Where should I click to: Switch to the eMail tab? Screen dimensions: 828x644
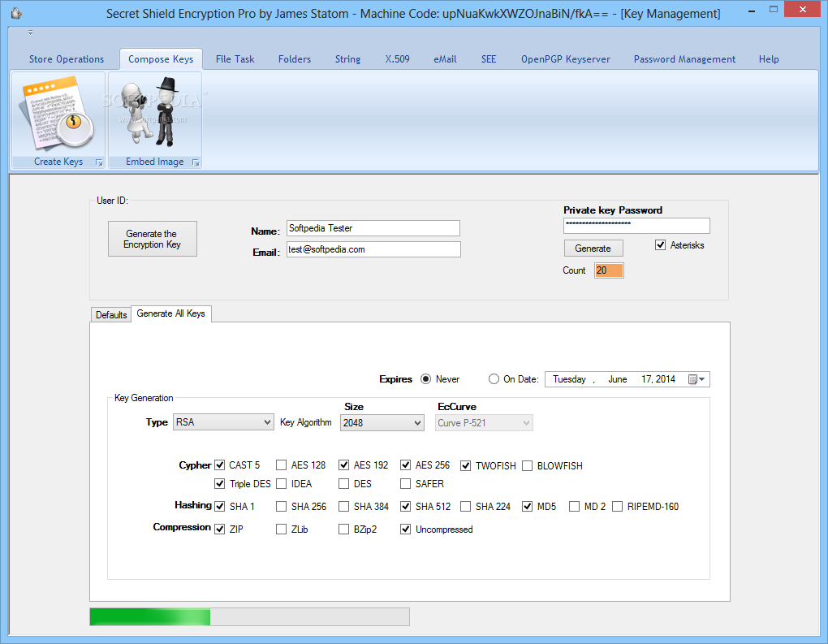(x=445, y=59)
